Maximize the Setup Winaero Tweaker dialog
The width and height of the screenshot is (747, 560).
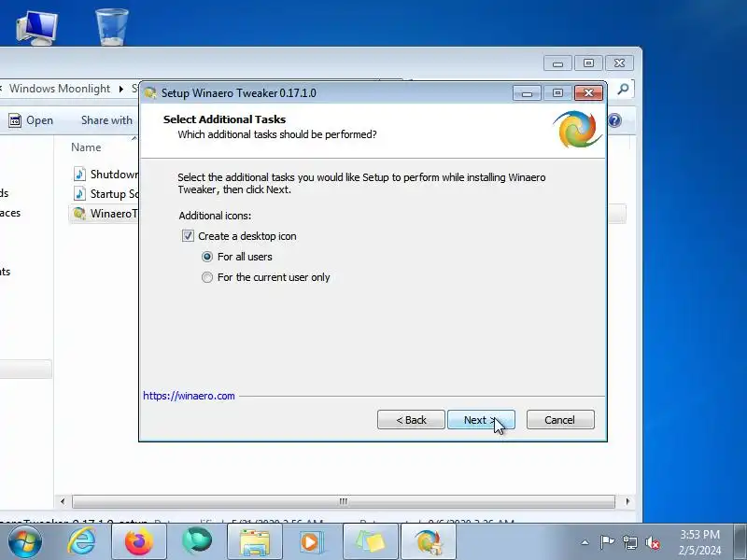click(557, 92)
